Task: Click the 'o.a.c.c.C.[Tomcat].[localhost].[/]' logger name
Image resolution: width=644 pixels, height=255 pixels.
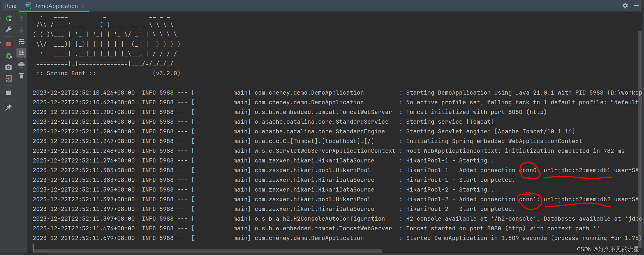Action: coord(314,141)
